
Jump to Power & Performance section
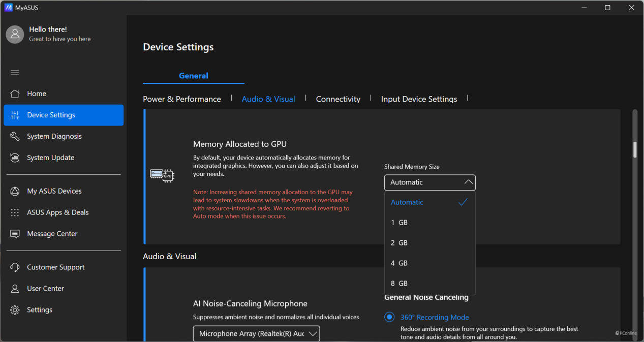[x=182, y=99]
